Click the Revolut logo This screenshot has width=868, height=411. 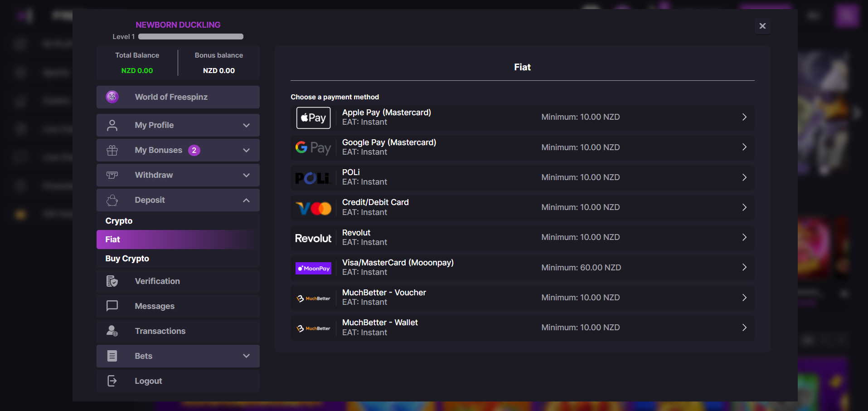coord(313,238)
